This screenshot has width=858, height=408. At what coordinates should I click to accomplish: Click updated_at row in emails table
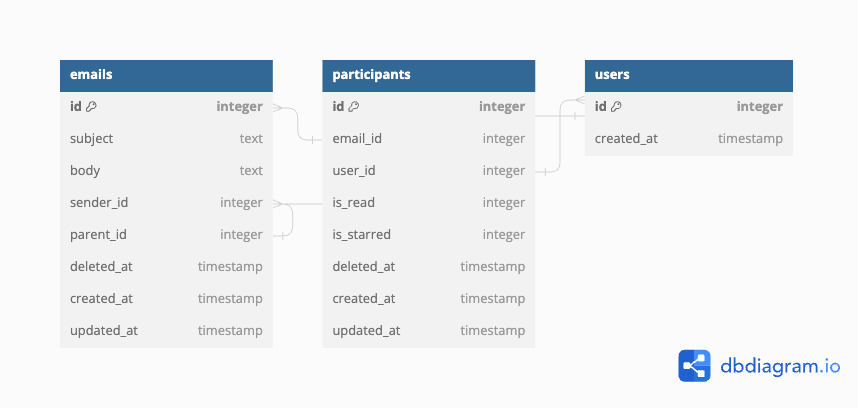[166, 331]
